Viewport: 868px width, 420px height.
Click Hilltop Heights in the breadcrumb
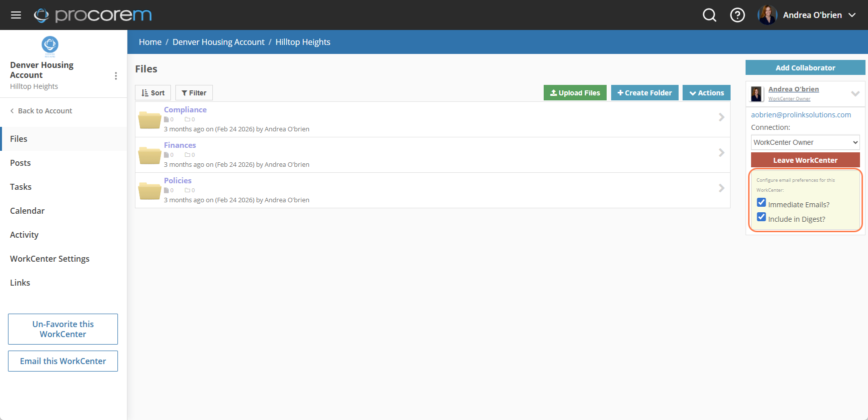pyautogui.click(x=303, y=42)
